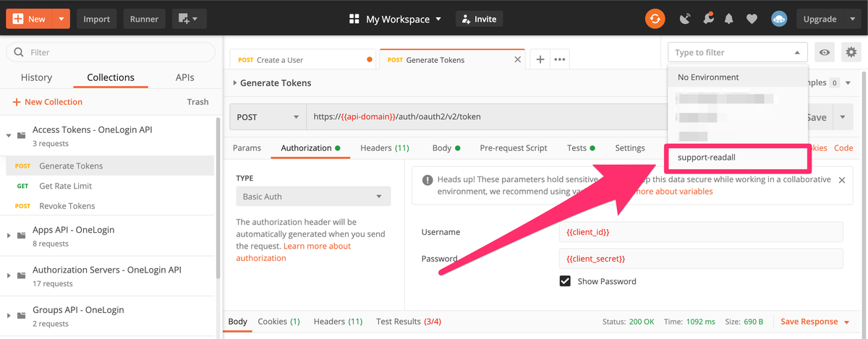The height and width of the screenshot is (339, 868).
Task: Click the Access Tokens collection folder icon
Action: click(22, 135)
